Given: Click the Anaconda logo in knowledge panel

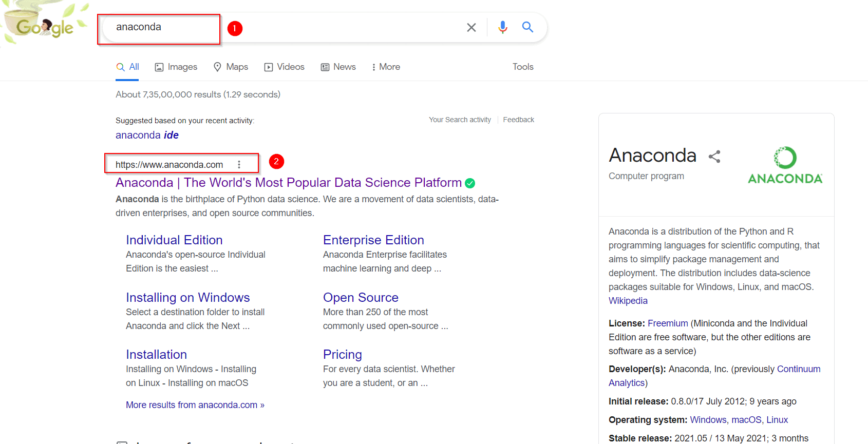Looking at the screenshot, I should pyautogui.click(x=785, y=165).
